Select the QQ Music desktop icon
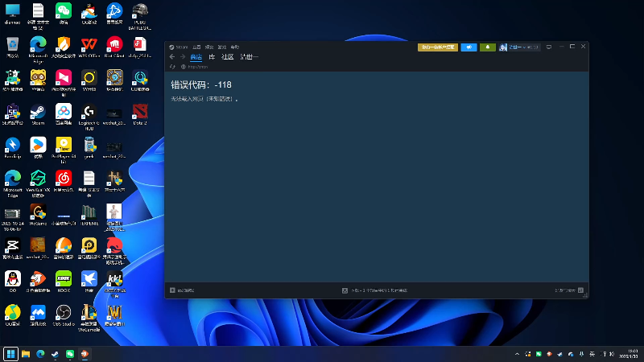This screenshot has width=644, height=362. point(13,315)
